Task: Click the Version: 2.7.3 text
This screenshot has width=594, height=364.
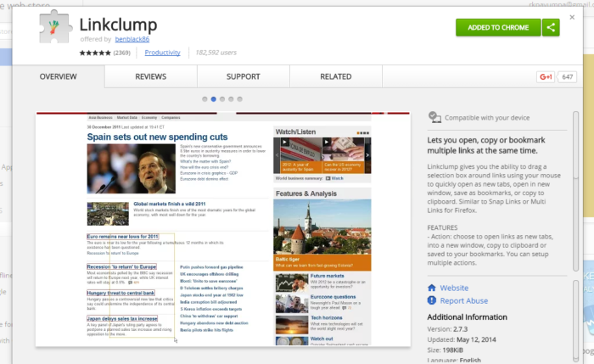Action: tap(447, 329)
